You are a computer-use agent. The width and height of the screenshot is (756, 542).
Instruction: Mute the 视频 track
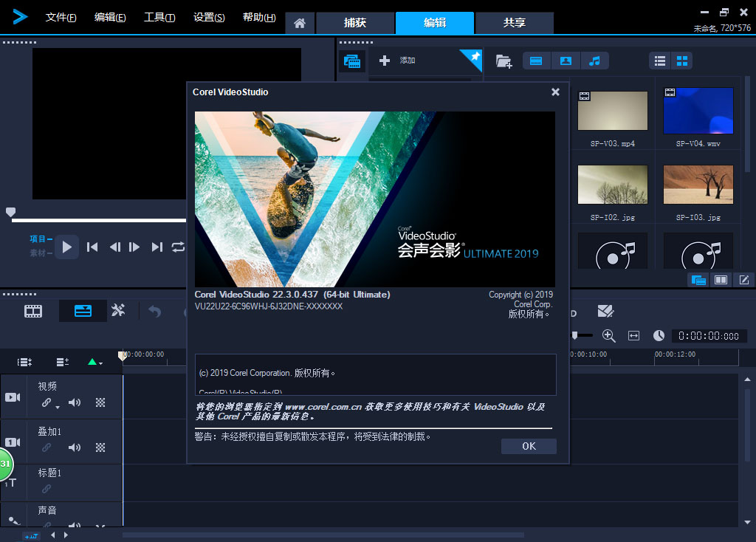[x=75, y=402]
